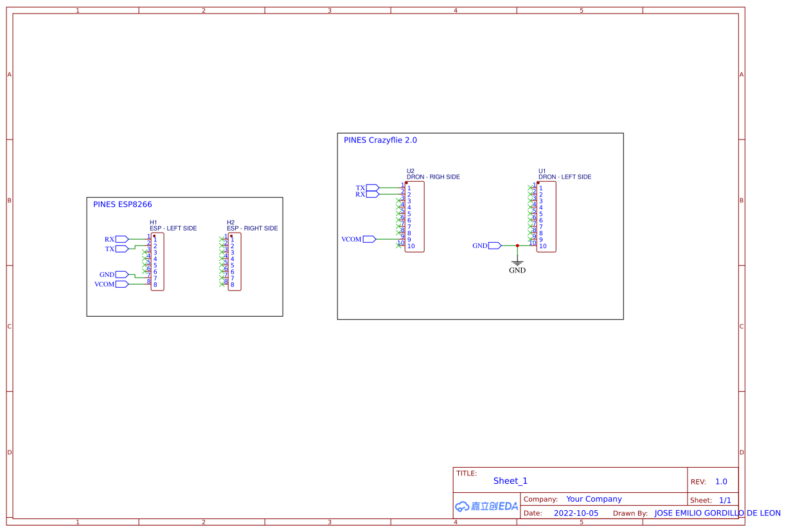
Task: Click the Your Company field
Action: tap(594, 499)
